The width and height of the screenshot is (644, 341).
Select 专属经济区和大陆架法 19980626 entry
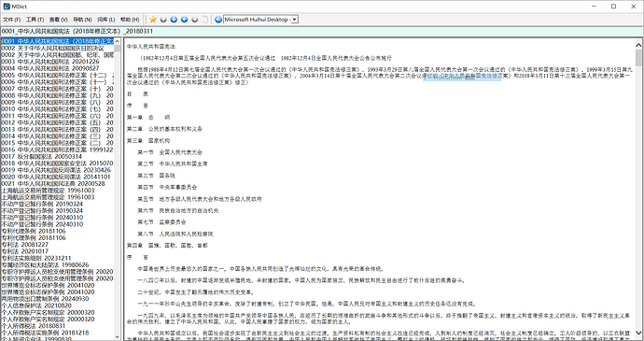tap(57, 265)
